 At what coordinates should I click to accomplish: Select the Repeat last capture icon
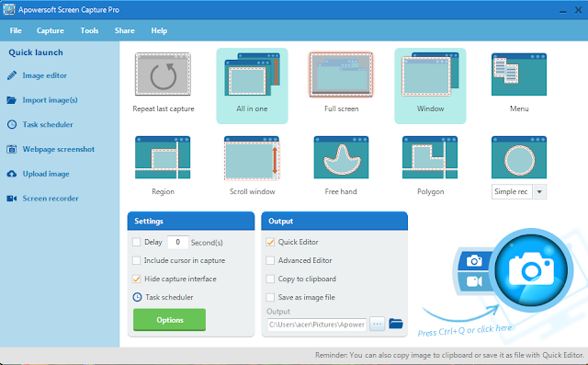(x=163, y=74)
